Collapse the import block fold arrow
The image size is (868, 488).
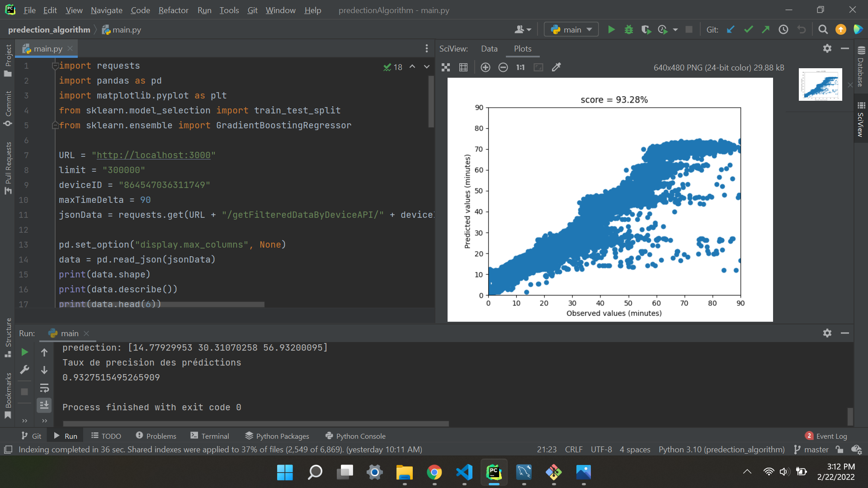(55, 66)
